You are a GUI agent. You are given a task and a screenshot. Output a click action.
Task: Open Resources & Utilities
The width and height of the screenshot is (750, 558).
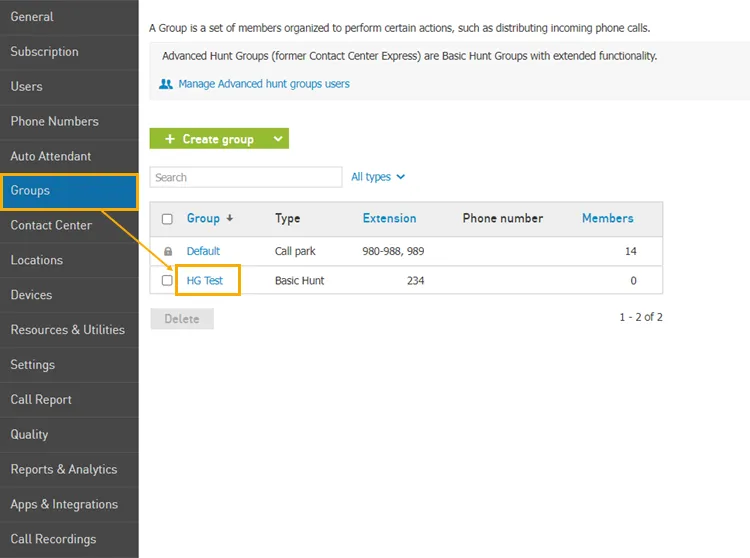coord(69,330)
